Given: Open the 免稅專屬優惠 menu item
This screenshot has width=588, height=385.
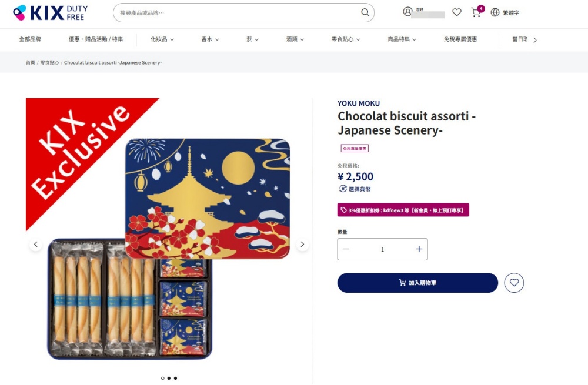Looking at the screenshot, I should [460, 39].
